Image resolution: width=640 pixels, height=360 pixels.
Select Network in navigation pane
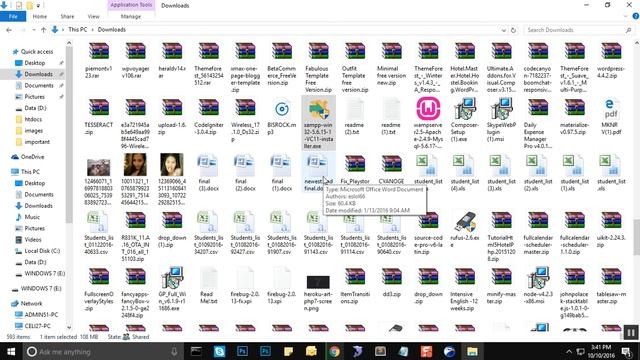click(31, 303)
